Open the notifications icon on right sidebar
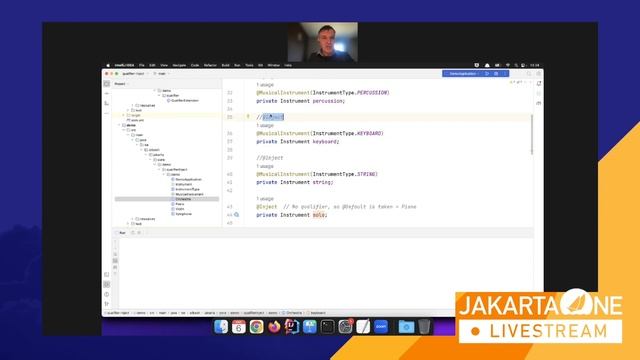The height and width of the screenshot is (360, 640). coord(539,84)
